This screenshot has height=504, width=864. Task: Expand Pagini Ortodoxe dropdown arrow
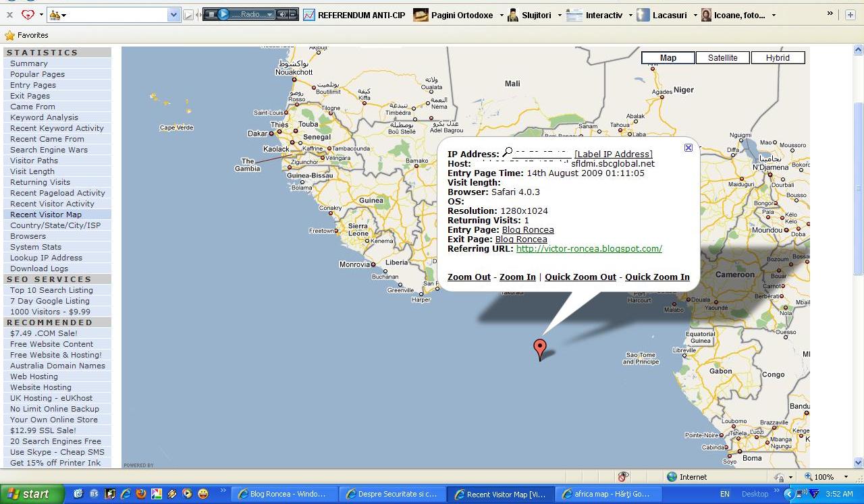click(x=502, y=15)
